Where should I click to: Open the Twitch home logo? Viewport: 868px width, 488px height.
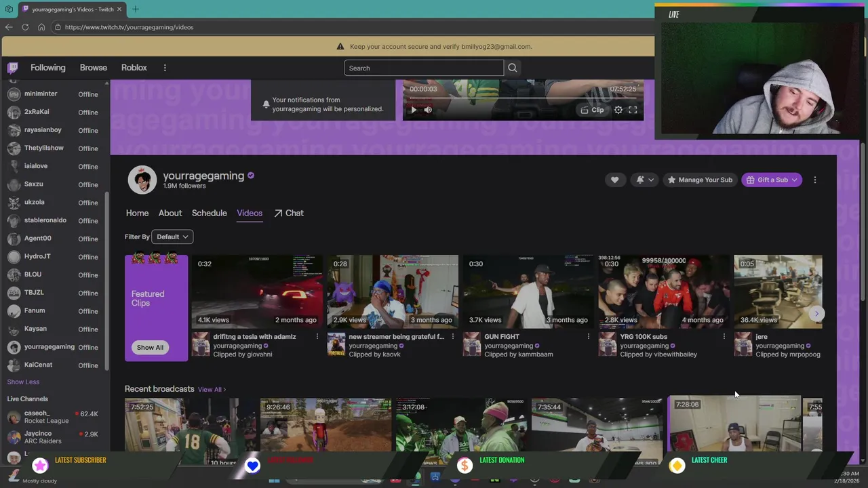coord(12,68)
